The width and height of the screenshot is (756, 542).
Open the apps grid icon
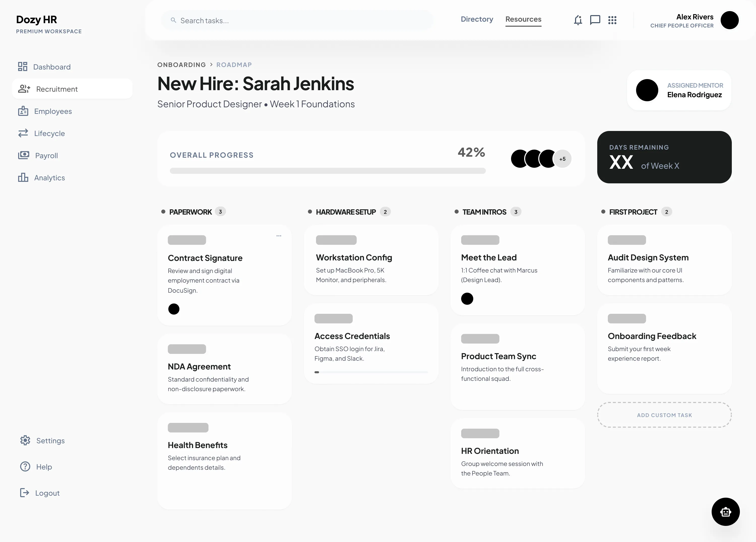612,20
